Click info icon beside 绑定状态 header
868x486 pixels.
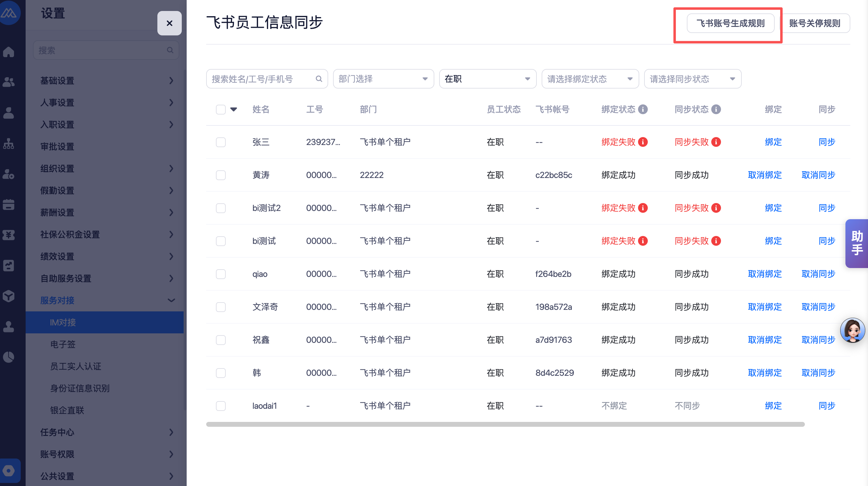[643, 109]
